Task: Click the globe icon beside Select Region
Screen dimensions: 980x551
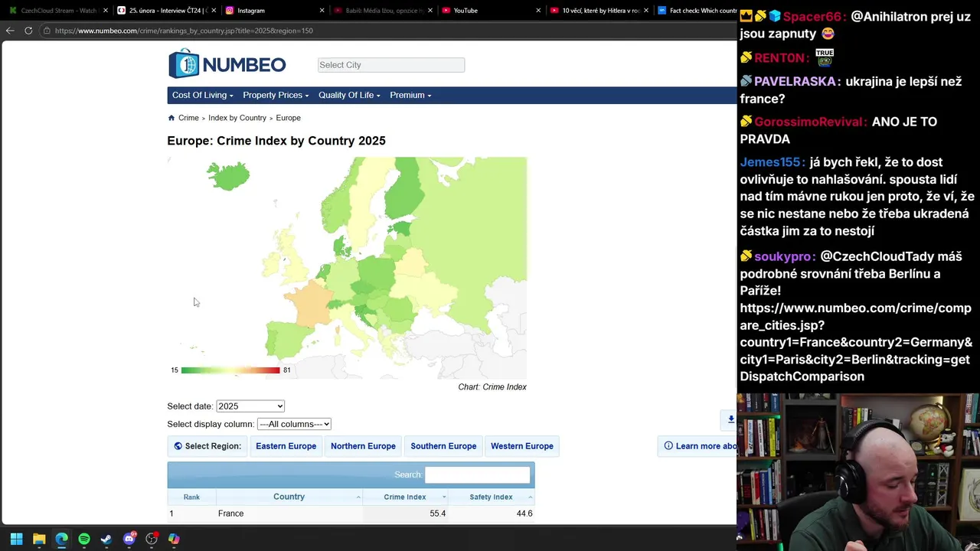Action: coord(178,446)
